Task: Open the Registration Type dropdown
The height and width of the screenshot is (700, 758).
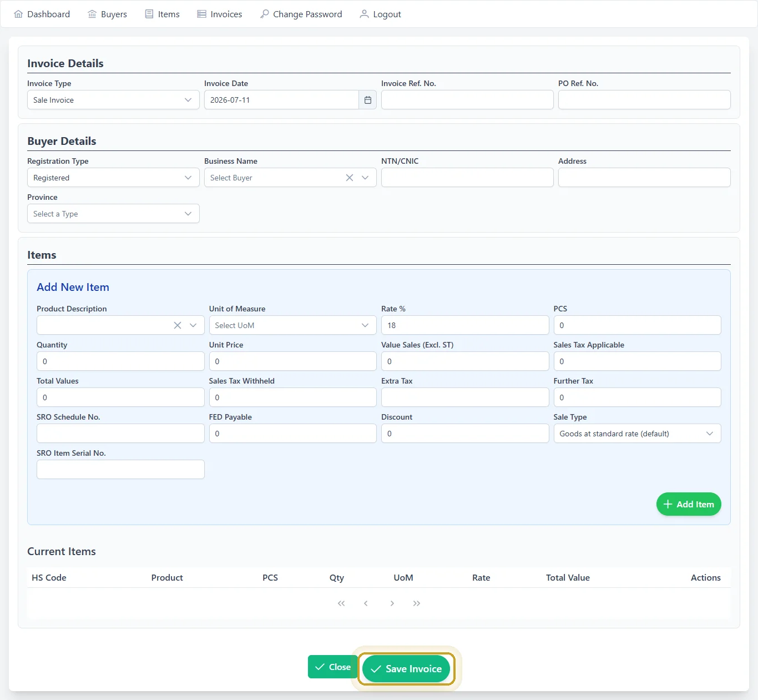Action: click(113, 178)
